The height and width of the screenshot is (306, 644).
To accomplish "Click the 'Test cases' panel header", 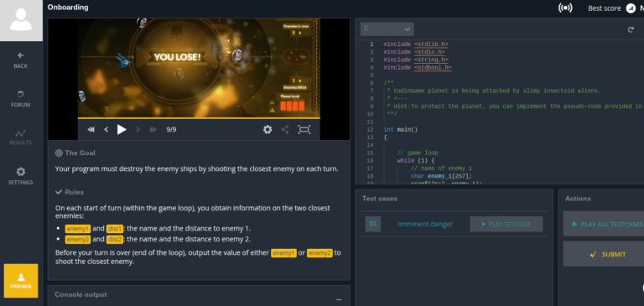I will click(x=380, y=199).
